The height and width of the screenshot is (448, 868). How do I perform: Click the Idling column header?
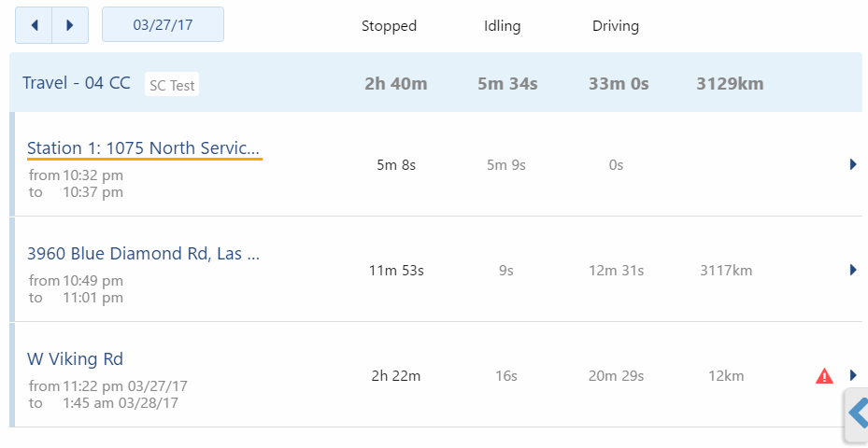pos(502,26)
